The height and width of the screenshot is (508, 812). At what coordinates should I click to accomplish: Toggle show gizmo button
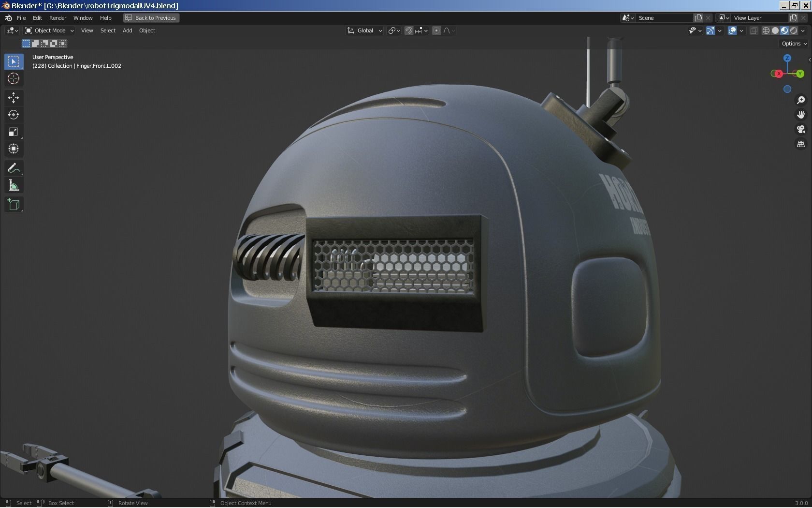pyautogui.click(x=710, y=30)
